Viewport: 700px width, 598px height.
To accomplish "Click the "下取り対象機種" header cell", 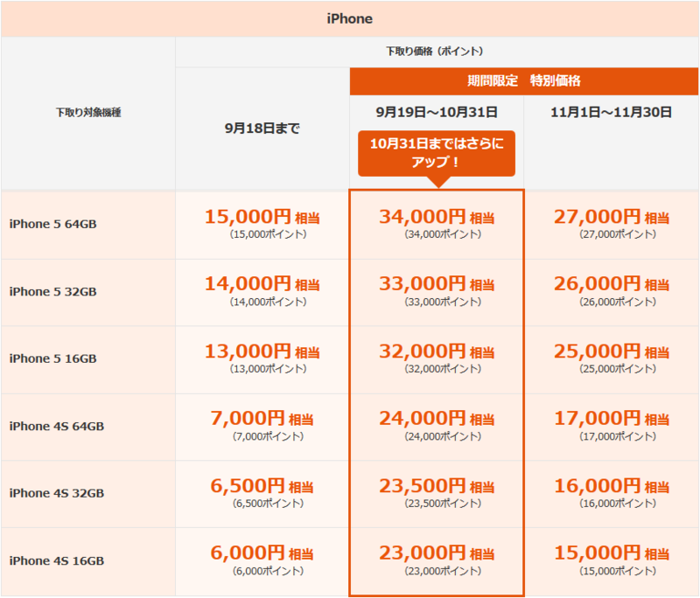I will 88,113.
